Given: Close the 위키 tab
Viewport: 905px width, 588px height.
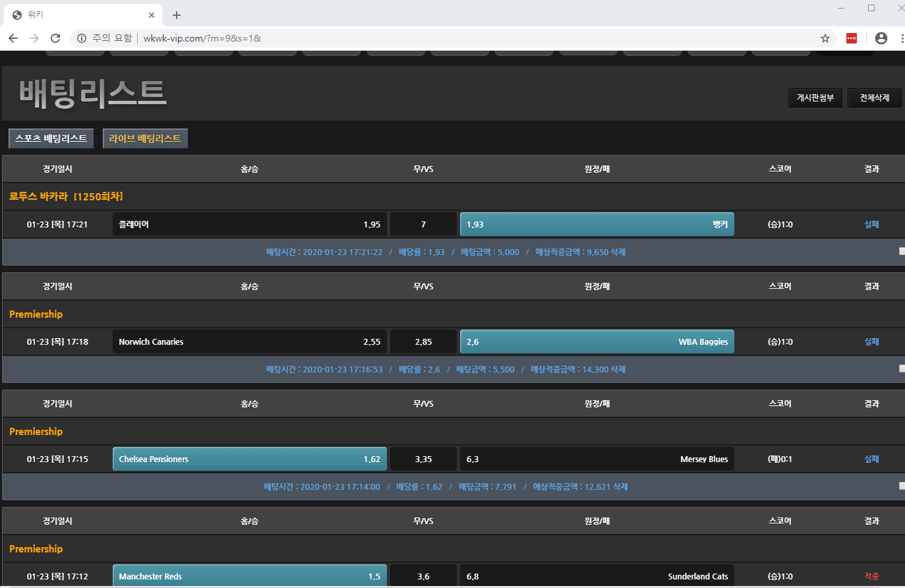Looking at the screenshot, I should 152,15.
